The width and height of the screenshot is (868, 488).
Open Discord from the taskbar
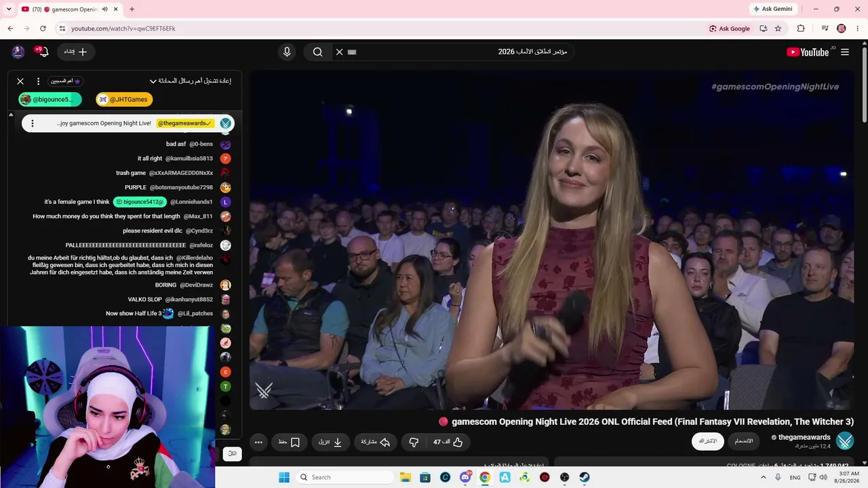coord(465,477)
